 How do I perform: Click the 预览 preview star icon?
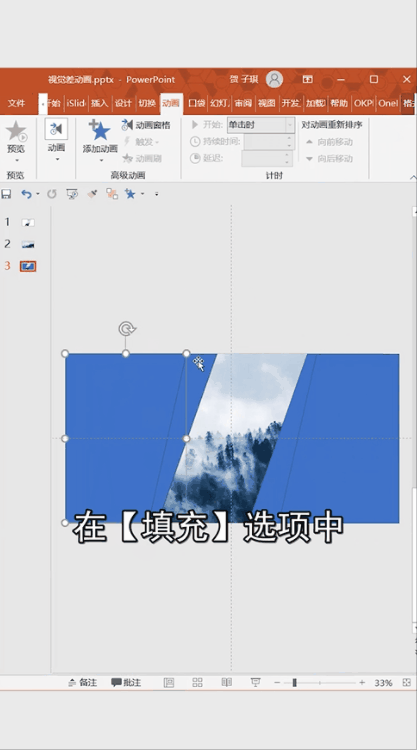point(16,130)
